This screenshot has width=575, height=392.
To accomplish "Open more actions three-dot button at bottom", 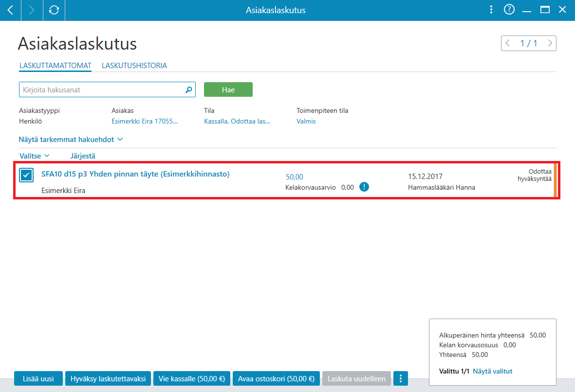I will tap(400, 378).
